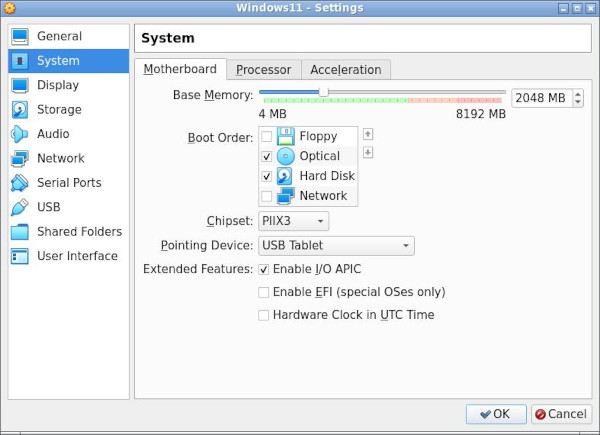Click the OK button

(x=494, y=414)
